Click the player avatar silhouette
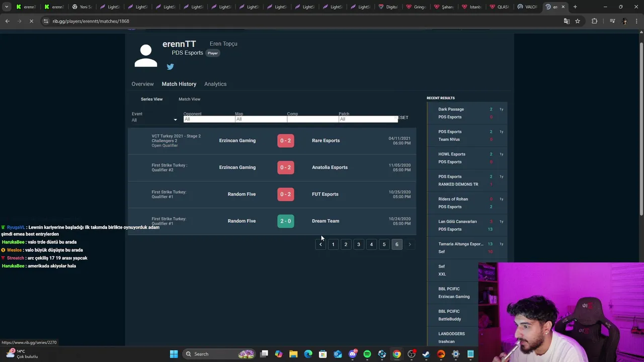The image size is (644, 362). pos(146,56)
